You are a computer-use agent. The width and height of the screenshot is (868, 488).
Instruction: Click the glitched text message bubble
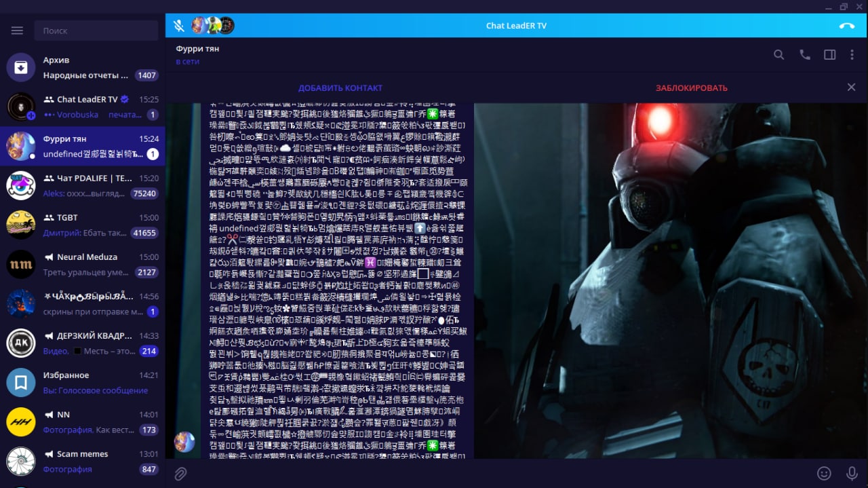coord(337,280)
